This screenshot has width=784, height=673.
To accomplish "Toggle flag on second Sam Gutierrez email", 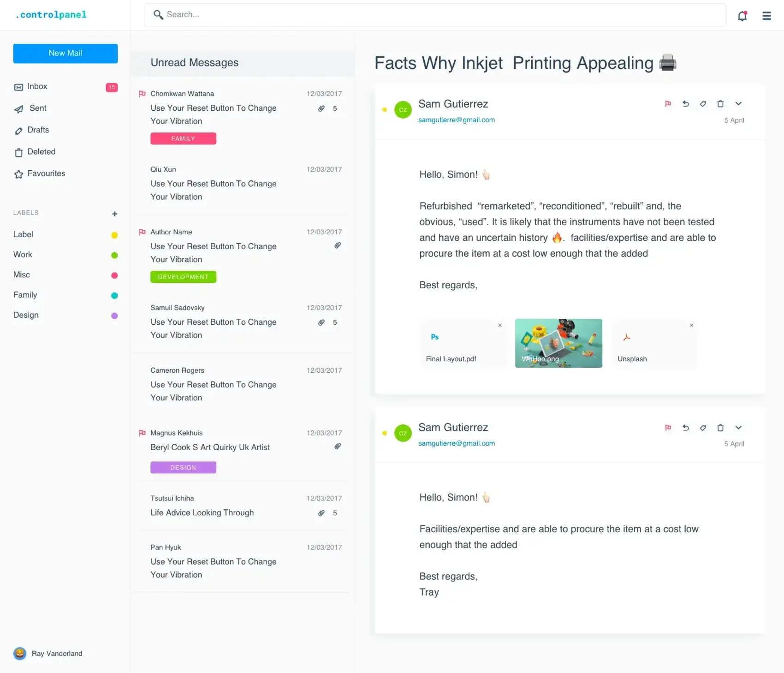I will (x=668, y=428).
